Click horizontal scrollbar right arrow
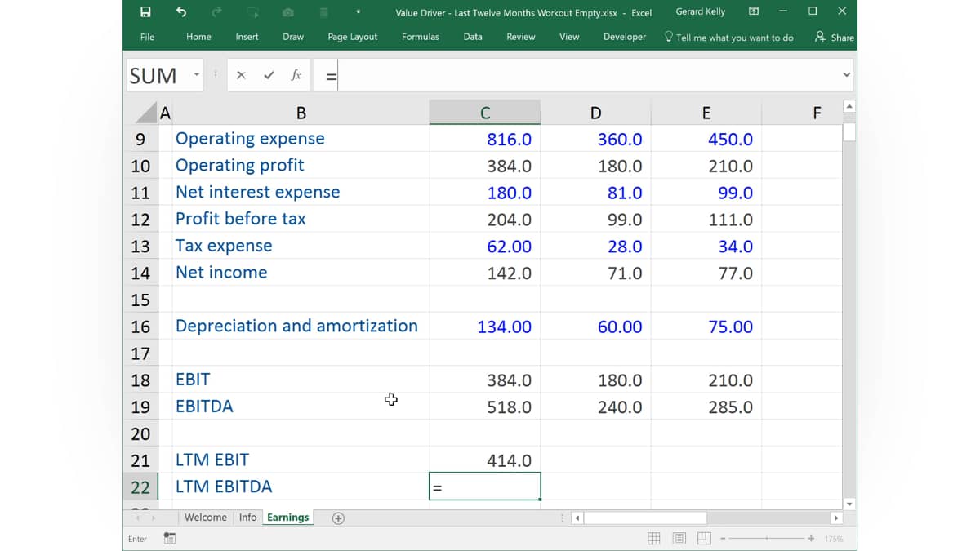The image size is (980, 551). tap(835, 518)
